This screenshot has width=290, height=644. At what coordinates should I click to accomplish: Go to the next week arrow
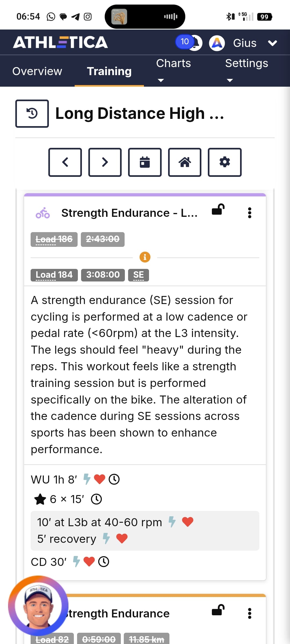point(105,162)
